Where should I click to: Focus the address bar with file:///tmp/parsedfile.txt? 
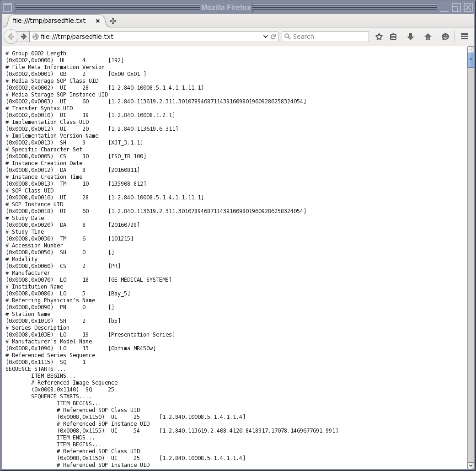coord(146,37)
